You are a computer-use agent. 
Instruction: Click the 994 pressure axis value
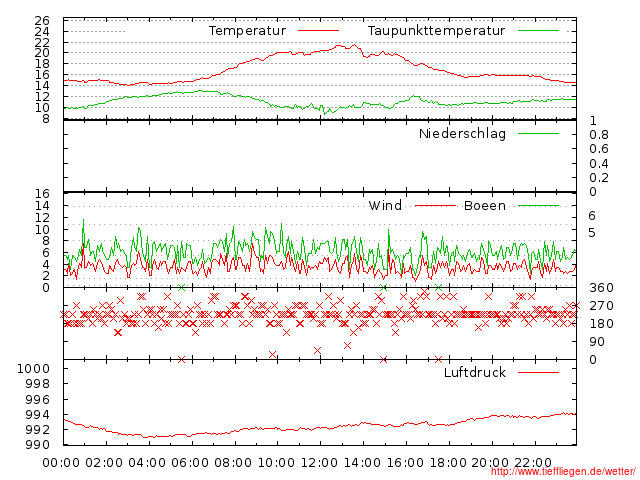pyautogui.click(x=38, y=414)
